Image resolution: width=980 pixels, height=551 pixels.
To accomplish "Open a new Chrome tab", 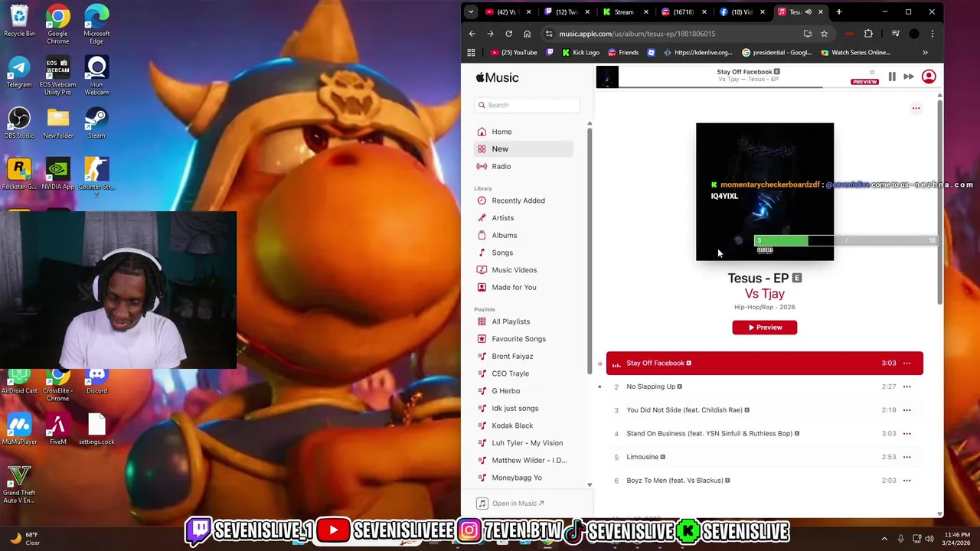I will 839,12.
